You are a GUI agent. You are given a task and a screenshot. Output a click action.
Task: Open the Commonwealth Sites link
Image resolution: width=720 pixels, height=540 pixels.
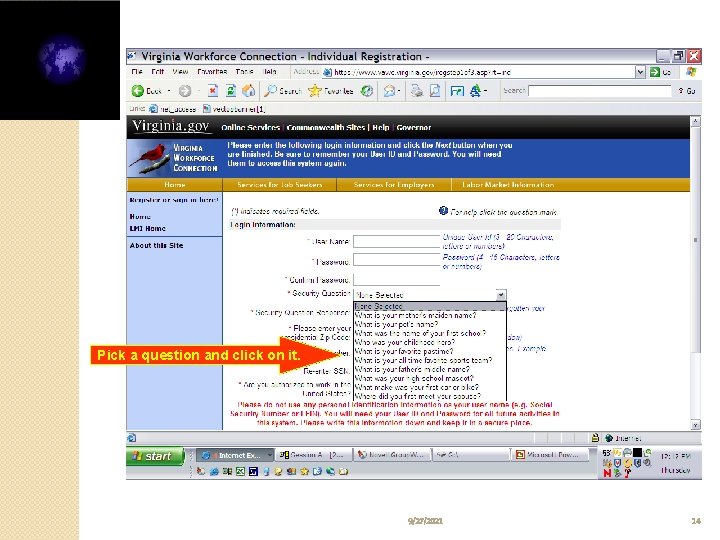pyautogui.click(x=326, y=127)
